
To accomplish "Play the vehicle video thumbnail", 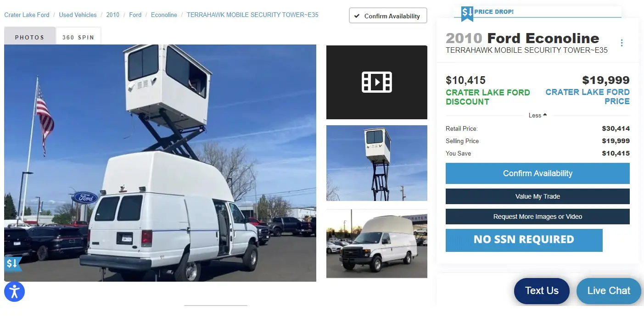I will tap(376, 82).
